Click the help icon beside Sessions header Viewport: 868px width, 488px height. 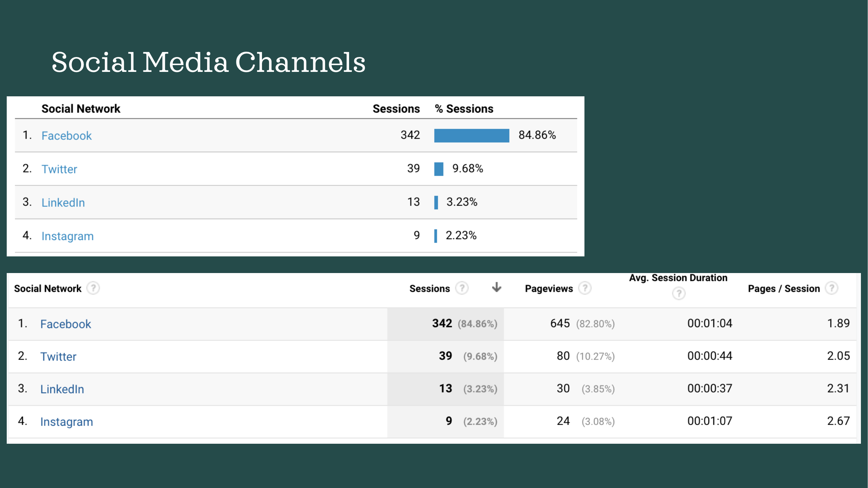click(462, 288)
